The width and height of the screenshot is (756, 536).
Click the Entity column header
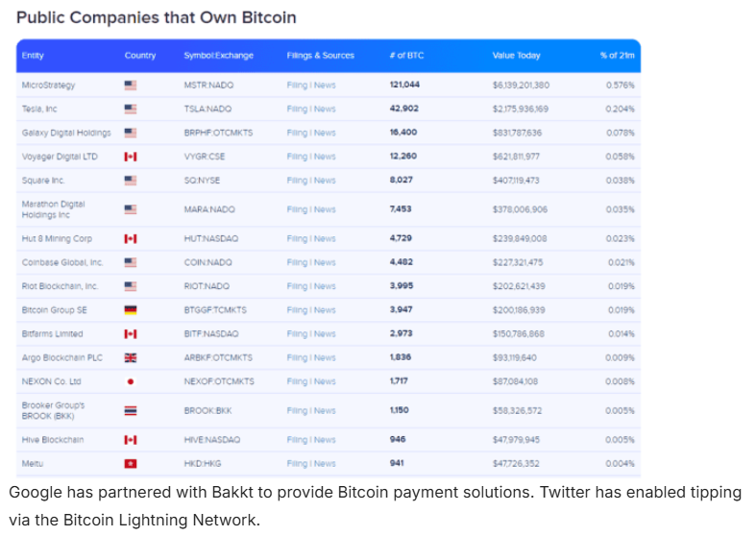(x=33, y=56)
